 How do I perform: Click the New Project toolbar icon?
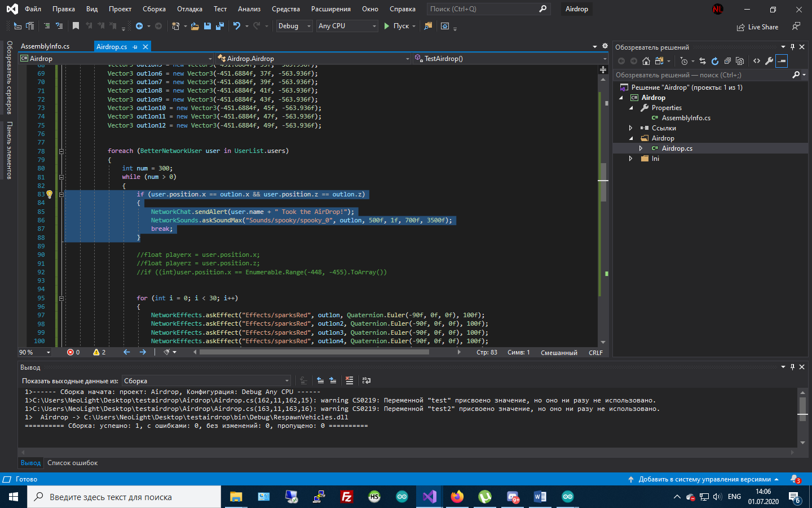coord(175,26)
